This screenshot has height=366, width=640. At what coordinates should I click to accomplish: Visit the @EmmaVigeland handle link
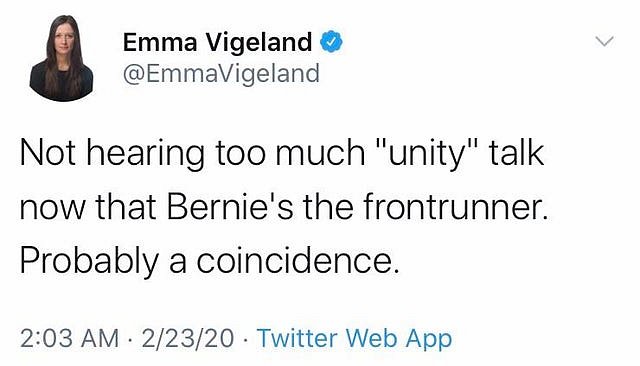(221, 74)
